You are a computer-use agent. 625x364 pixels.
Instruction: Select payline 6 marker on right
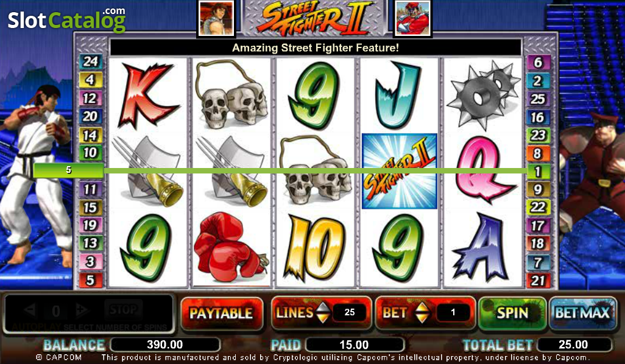tap(538, 62)
